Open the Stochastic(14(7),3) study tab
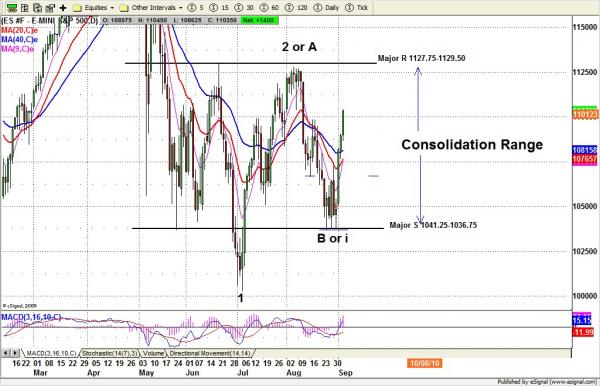The image size is (600, 386). coord(110,353)
